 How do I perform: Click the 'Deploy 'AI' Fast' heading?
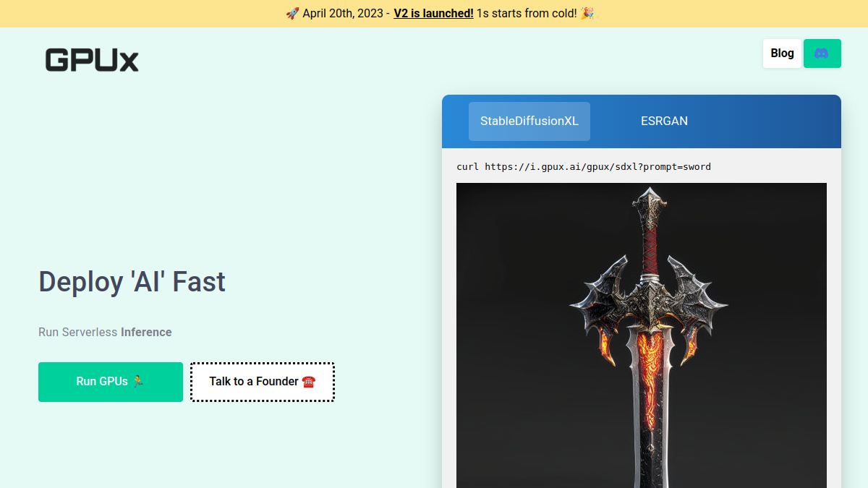coord(132,282)
